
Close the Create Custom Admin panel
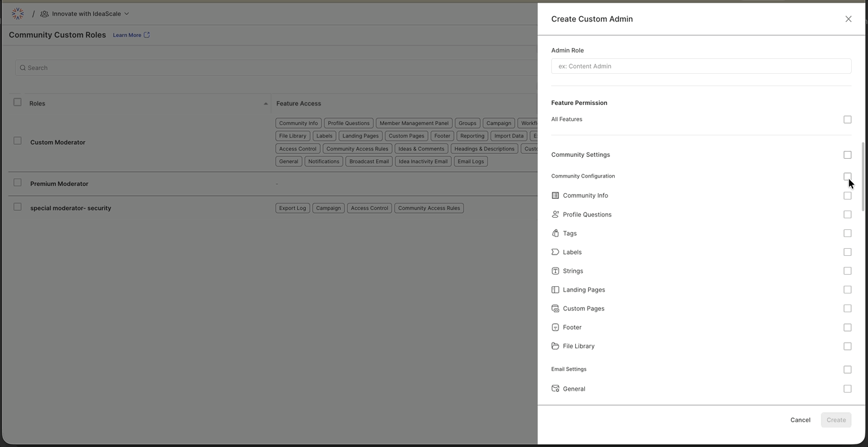[x=848, y=19]
